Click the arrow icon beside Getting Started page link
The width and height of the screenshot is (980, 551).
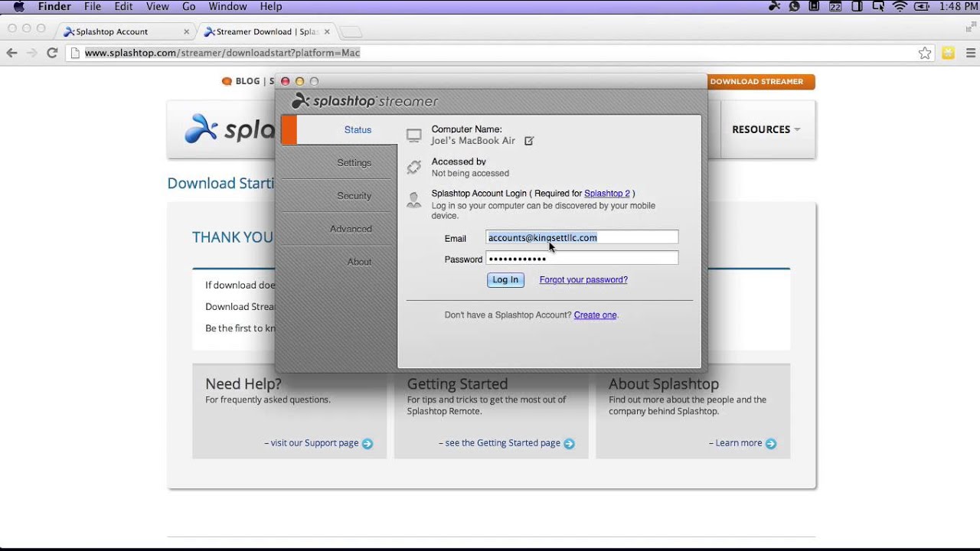(569, 444)
